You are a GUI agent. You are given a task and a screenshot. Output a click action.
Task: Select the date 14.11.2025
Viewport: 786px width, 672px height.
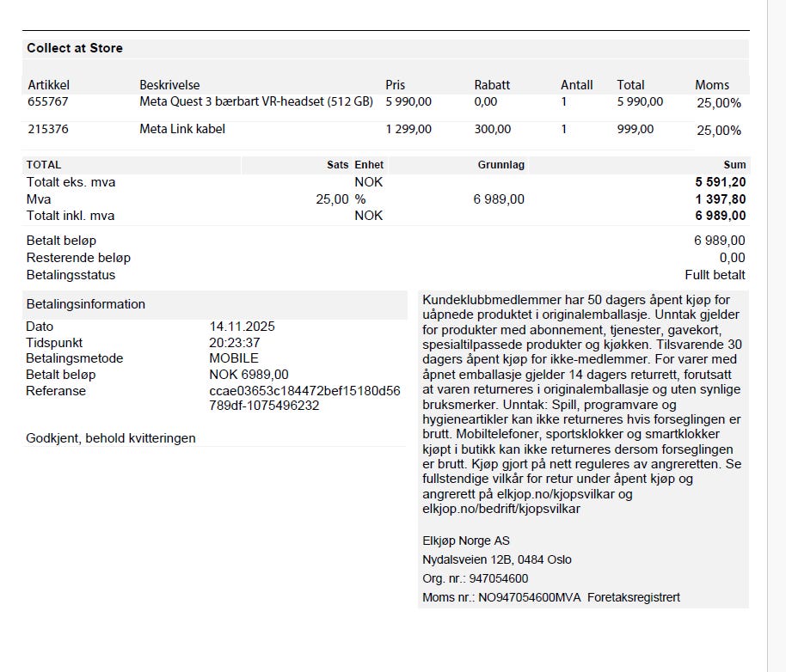[x=243, y=327]
